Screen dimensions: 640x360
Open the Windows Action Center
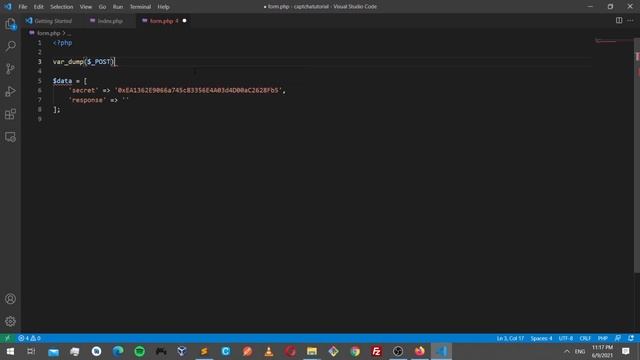[626, 351]
